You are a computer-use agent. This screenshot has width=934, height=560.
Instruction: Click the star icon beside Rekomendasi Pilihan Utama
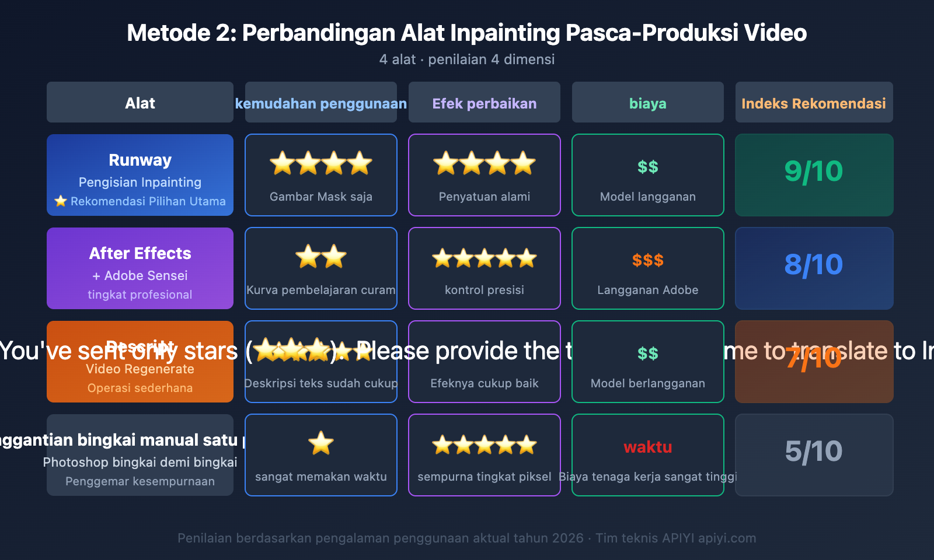click(x=61, y=201)
